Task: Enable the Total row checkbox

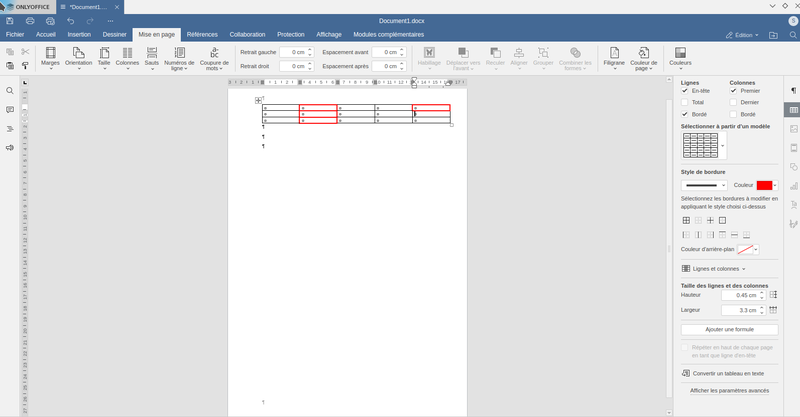Action: pos(685,102)
